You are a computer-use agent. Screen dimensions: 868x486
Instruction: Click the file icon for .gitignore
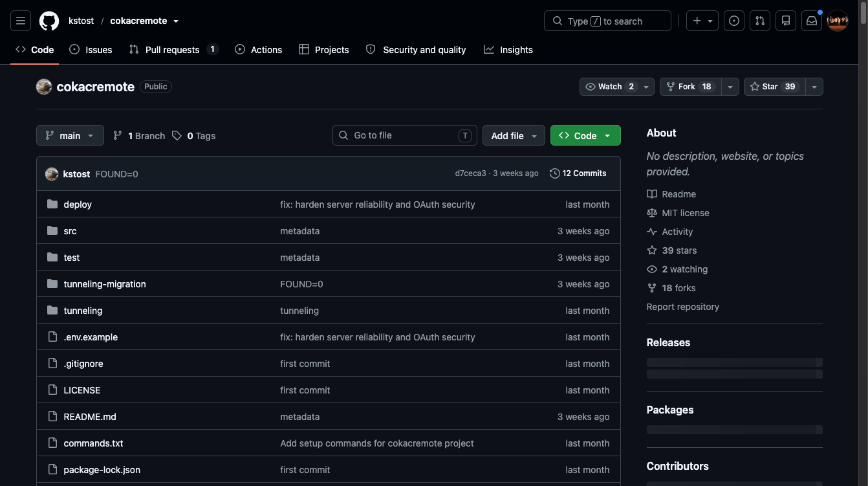point(52,364)
